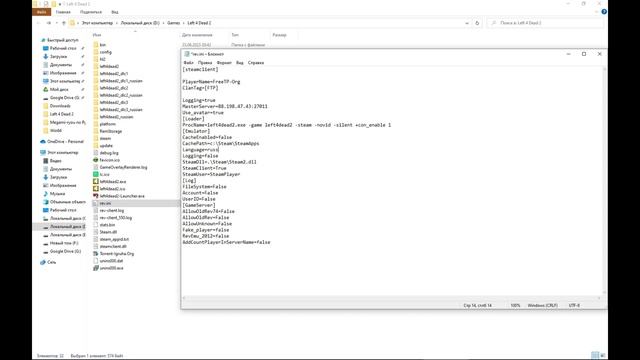Switch to the Поделиться ribbon tab
The height and width of the screenshot is (360, 640).
coord(91,12)
